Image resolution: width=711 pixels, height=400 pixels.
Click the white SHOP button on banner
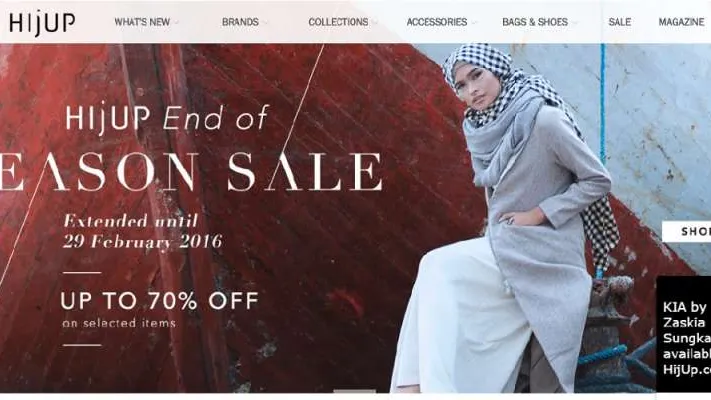687,231
